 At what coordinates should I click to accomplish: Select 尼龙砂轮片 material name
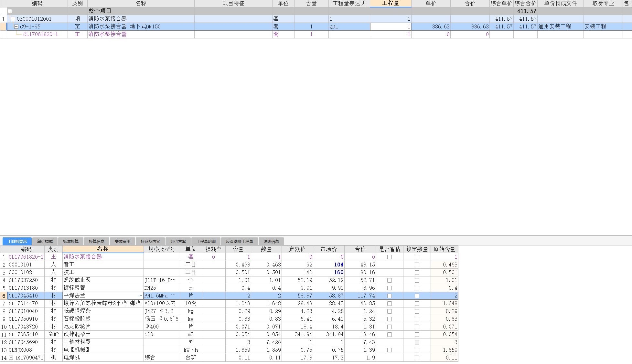tap(103, 327)
